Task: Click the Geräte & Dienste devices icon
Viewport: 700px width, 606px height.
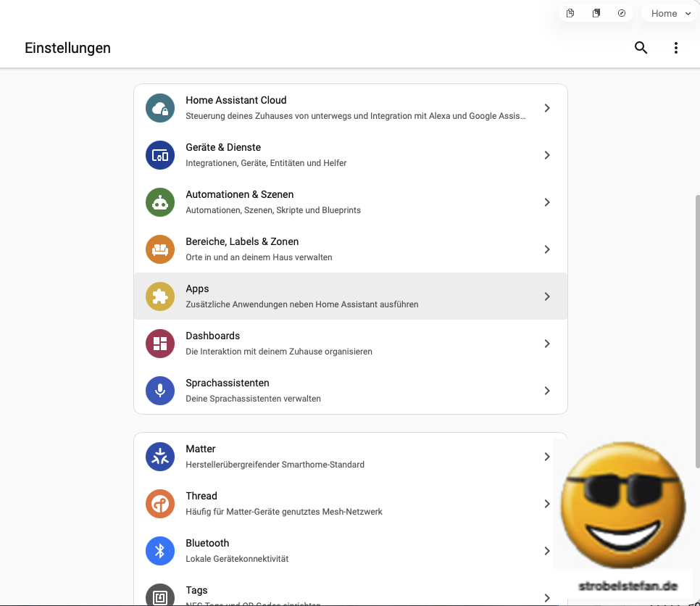Action: tap(160, 155)
